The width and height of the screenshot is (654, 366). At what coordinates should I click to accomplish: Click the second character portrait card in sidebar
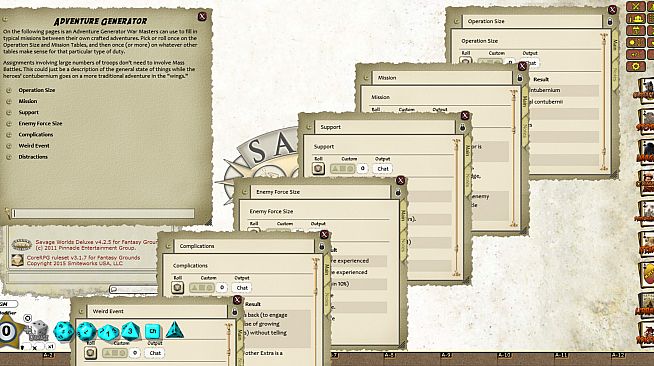[646, 120]
